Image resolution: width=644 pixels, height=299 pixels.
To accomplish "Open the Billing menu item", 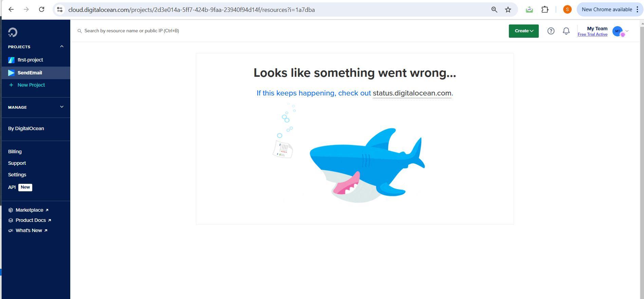I will pos(15,152).
